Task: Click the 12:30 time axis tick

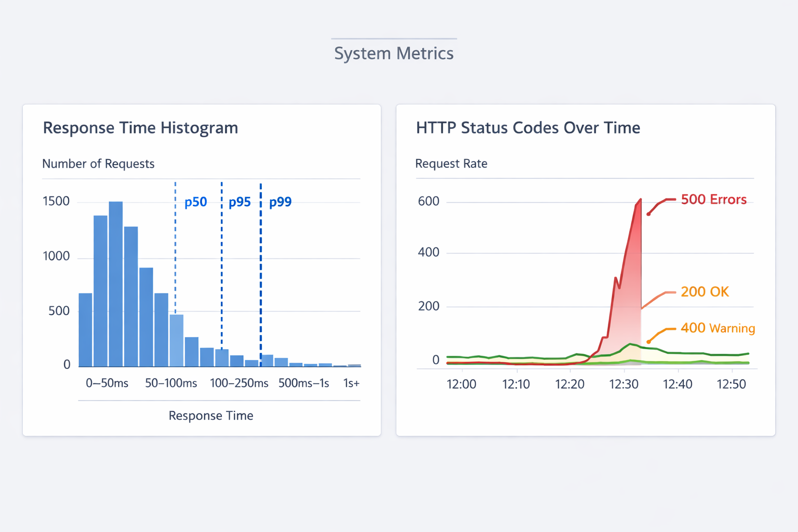Action: [x=623, y=384]
